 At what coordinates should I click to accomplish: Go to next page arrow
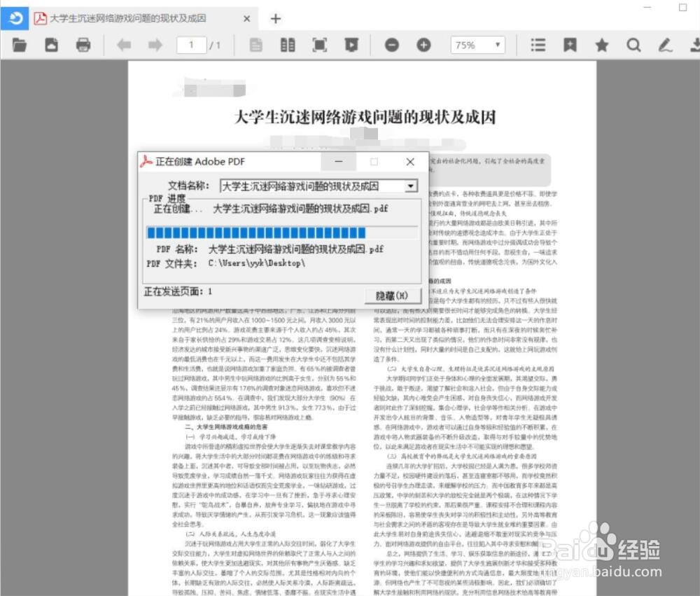[x=155, y=45]
